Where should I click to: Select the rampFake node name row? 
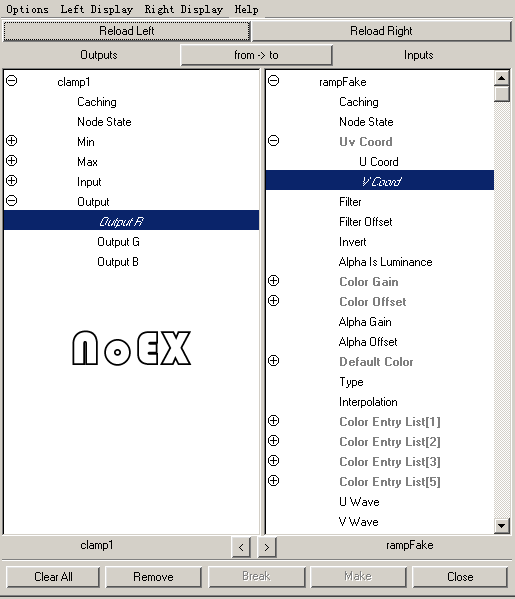click(343, 82)
